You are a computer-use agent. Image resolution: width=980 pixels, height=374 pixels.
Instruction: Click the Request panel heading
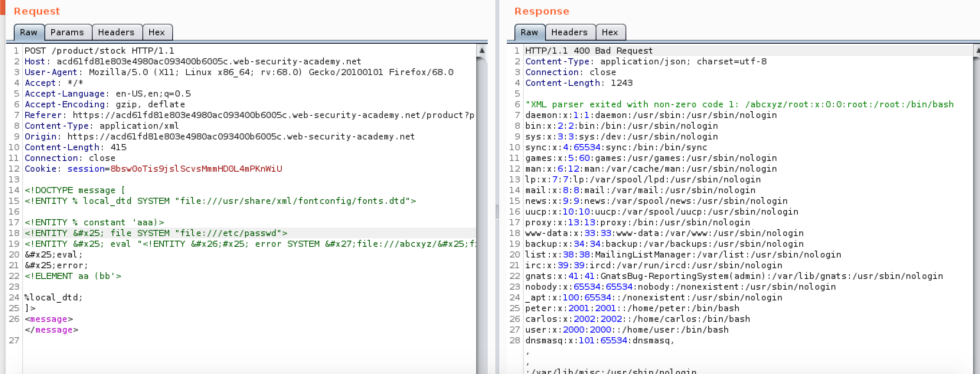point(37,11)
